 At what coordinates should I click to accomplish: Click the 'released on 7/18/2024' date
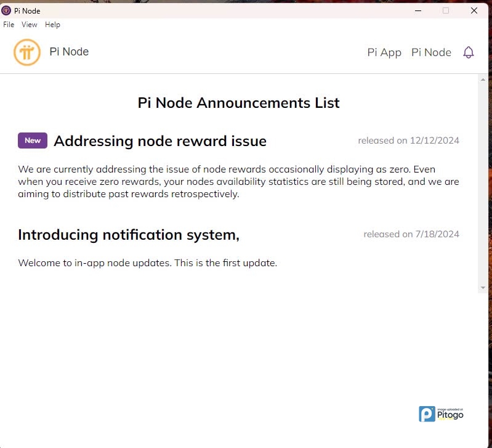pyautogui.click(x=411, y=234)
